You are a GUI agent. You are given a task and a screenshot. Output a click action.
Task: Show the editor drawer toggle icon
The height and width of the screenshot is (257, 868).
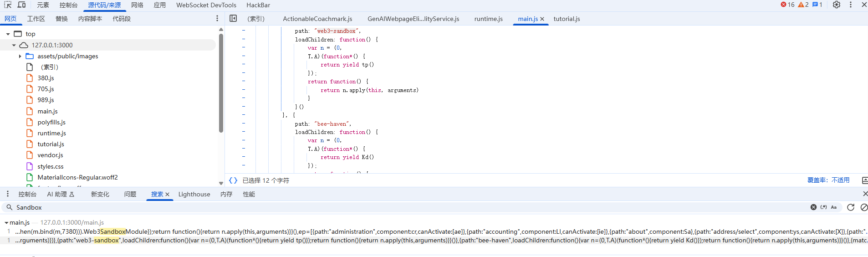[864, 180]
